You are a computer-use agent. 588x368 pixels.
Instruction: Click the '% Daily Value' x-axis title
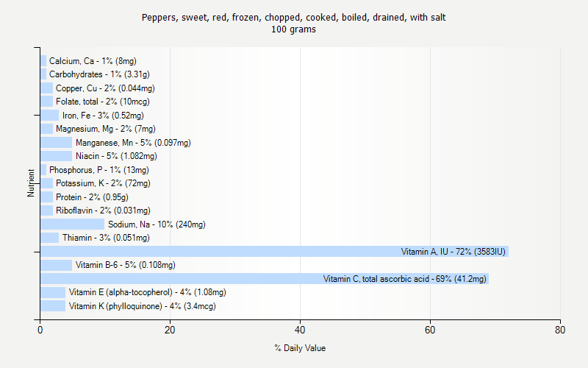[x=300, y=348]
